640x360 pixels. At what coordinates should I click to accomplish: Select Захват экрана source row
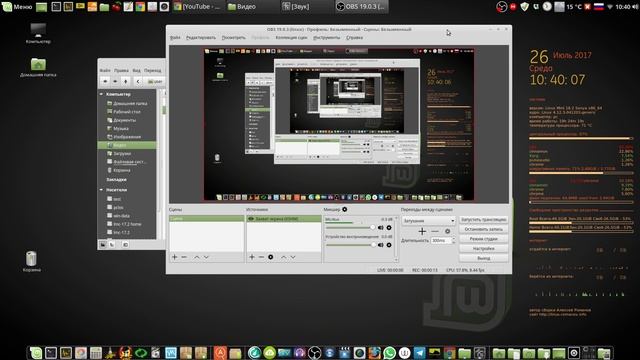pyautogui.click(x=284, y=219)
